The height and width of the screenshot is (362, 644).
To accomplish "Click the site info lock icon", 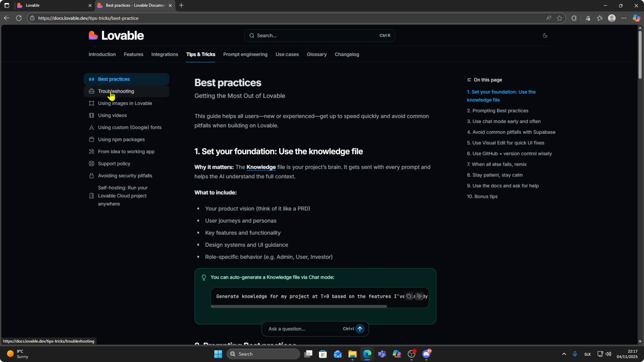I will 32,18.
